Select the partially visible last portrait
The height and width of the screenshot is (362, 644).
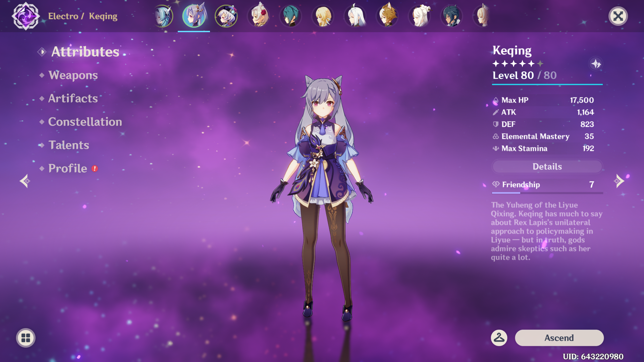[x=482, y=16]
